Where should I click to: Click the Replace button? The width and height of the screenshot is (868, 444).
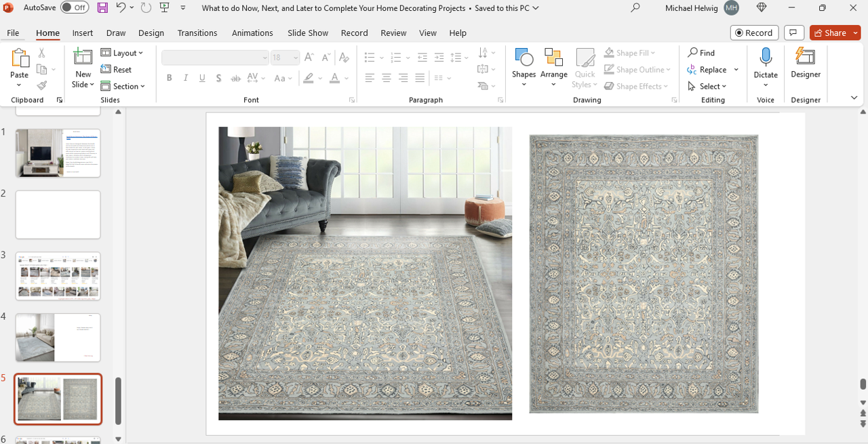[707, 69]
